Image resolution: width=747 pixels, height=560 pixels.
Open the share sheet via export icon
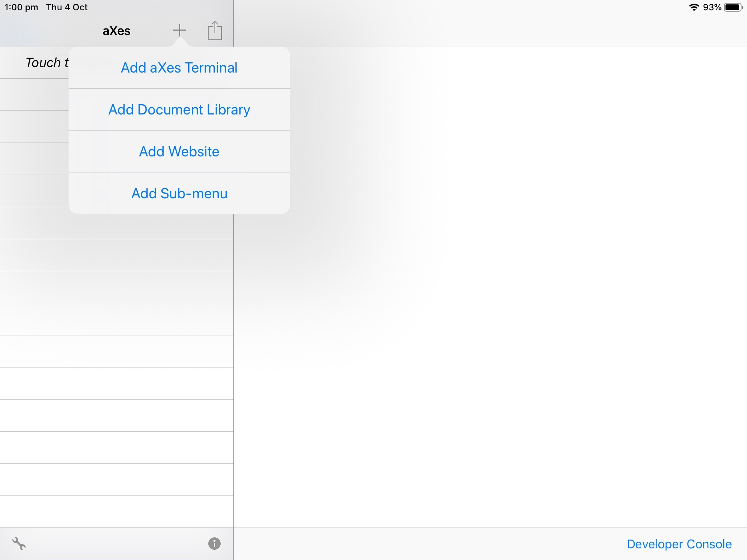[x=214, y=31]
